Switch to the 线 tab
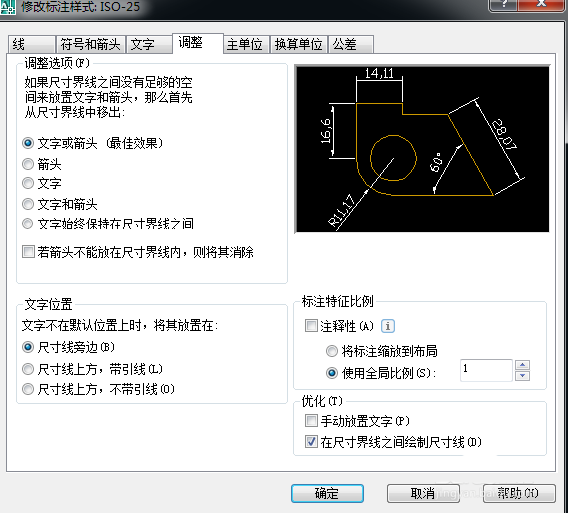Viewport: 568px width, 513px height. 31,45
